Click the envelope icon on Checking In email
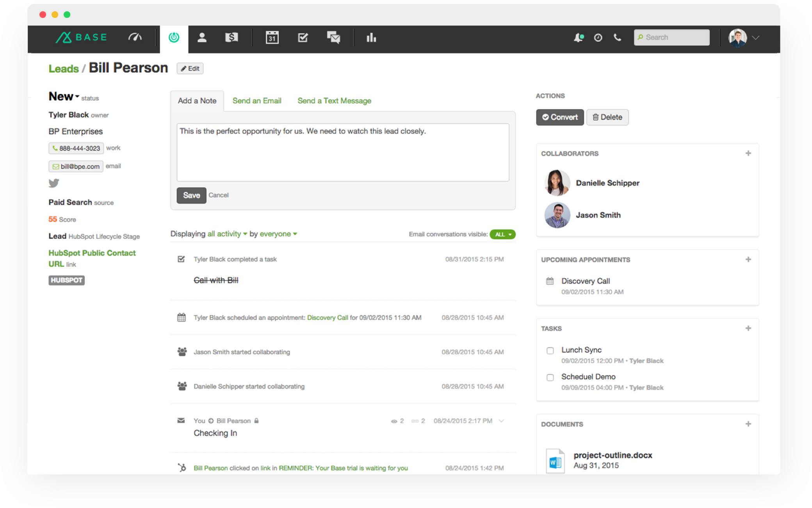 click(181, 420)
